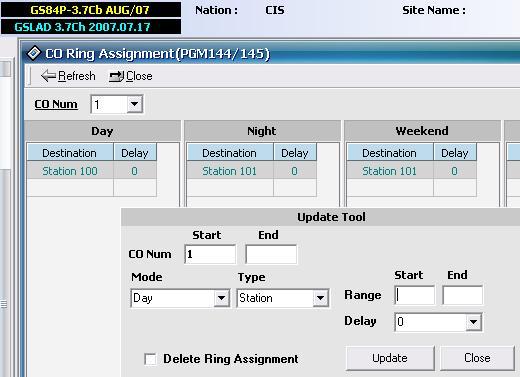Image resolution: width=520 pixels, height=377 pixels.
Task: Click the CO Num Start input field
Action: pyautogui.click(x=210, y=254)
